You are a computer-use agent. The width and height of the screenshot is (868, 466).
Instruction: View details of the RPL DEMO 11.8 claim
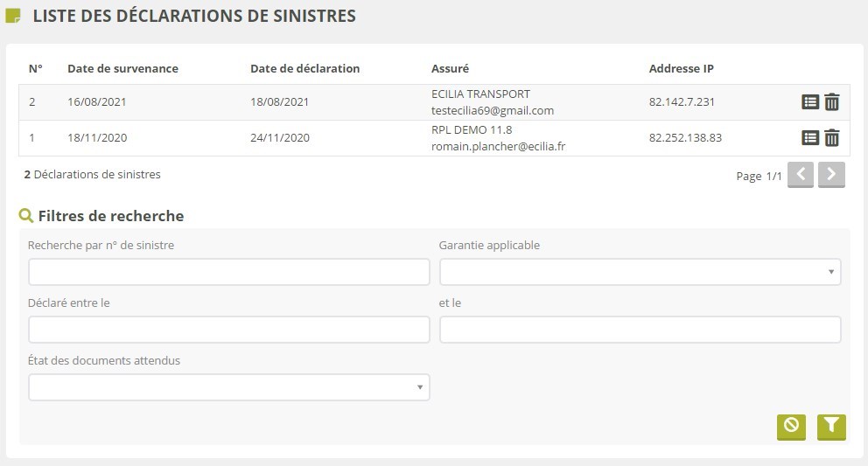point(810,138)
